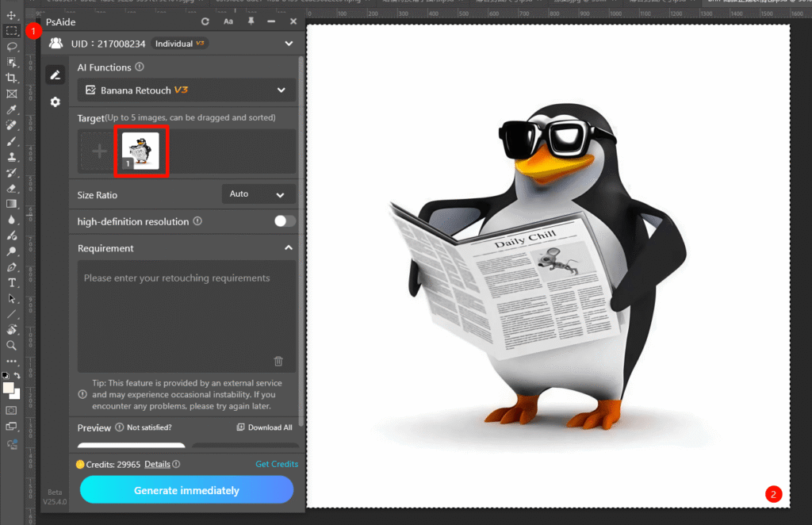
Task: Select the Horizontal Type tool
Action: [x=12, y=282]
